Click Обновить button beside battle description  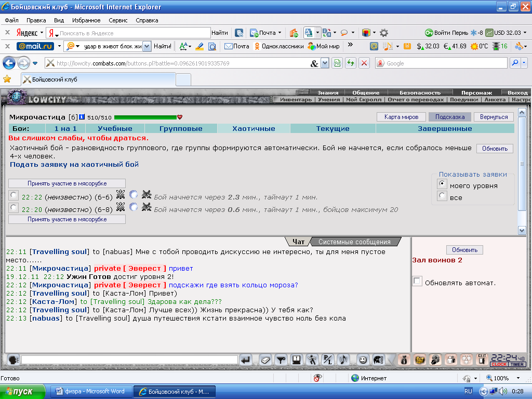[x=495, y=149]
